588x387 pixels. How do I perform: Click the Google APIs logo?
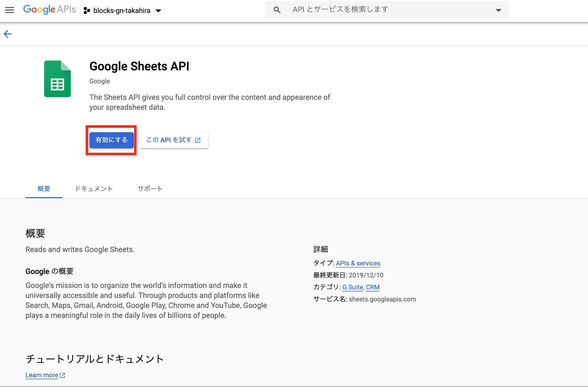(x=49, y=10)
